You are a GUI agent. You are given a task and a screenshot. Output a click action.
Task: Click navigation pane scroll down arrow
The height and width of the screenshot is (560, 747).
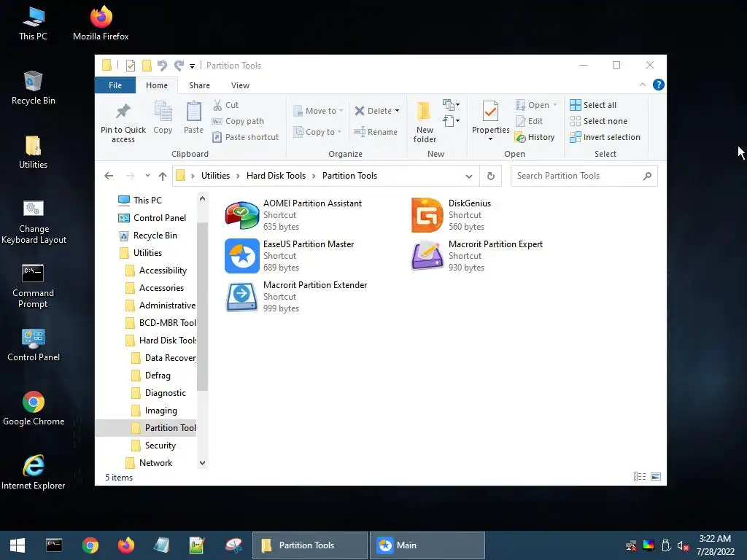[203, 463]
